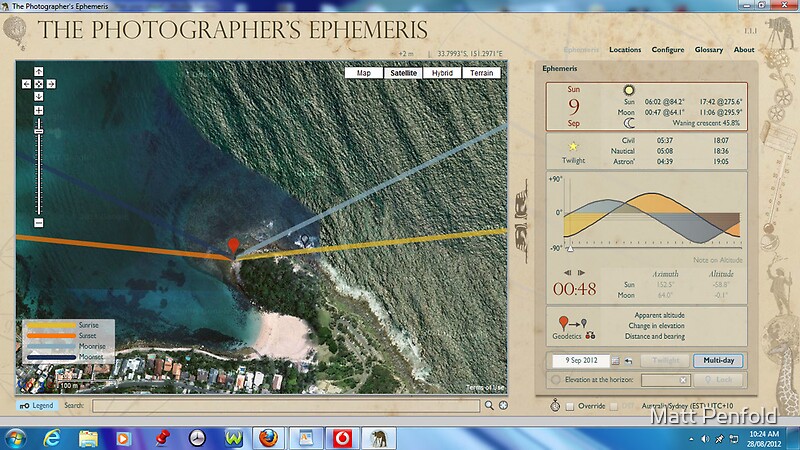Select the Elevation at the horizon radio
Image resolution: width=800 pixels, height=450 pixels.
pyautogui.click(x=556, y=380)
